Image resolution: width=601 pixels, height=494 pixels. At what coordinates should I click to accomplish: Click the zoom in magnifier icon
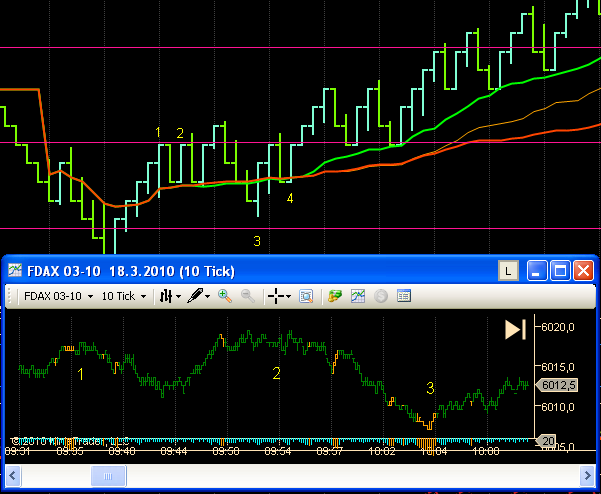pyautogui.click(x=225, y=296)
